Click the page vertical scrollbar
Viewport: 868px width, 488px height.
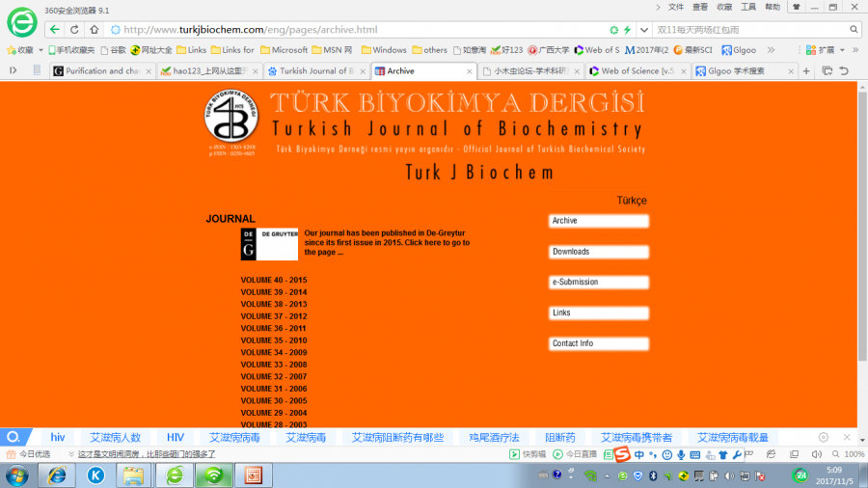click(862, 227)
